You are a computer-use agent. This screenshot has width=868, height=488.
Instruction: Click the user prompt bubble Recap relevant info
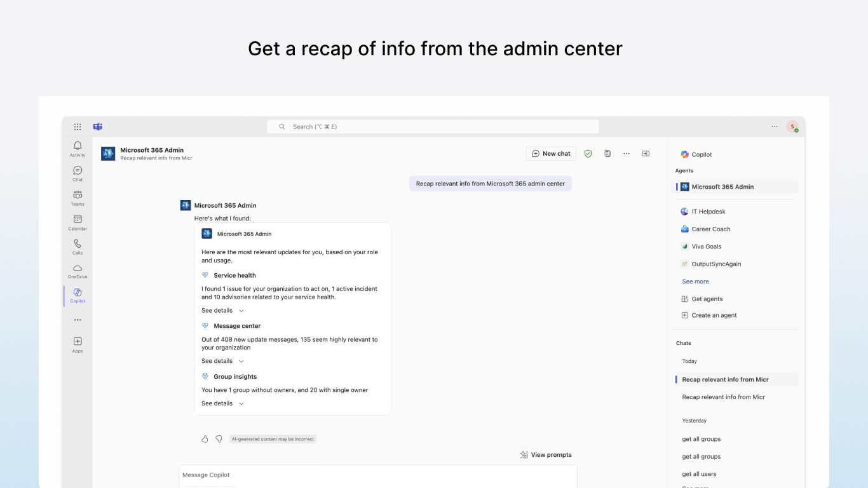point(491,184)
